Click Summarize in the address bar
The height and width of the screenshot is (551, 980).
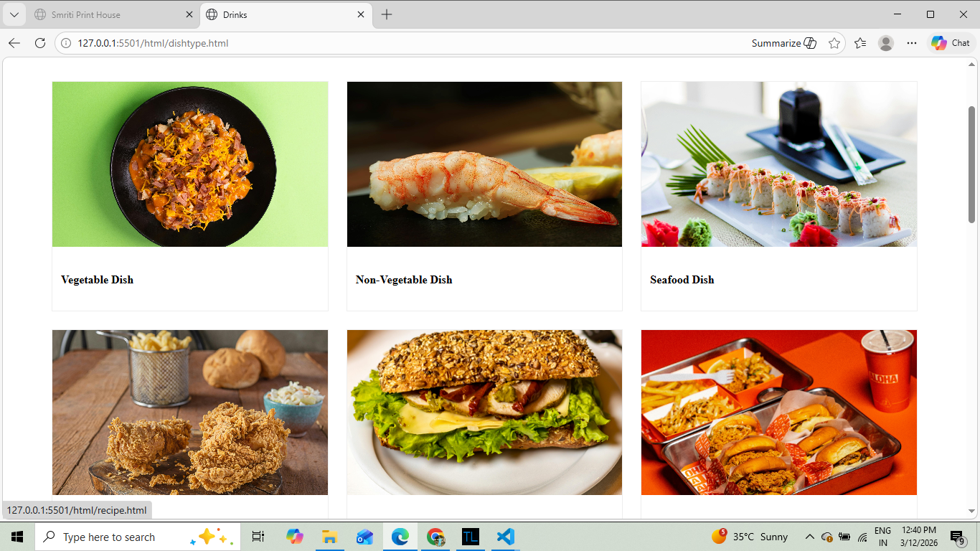click(x=783, y=43)
